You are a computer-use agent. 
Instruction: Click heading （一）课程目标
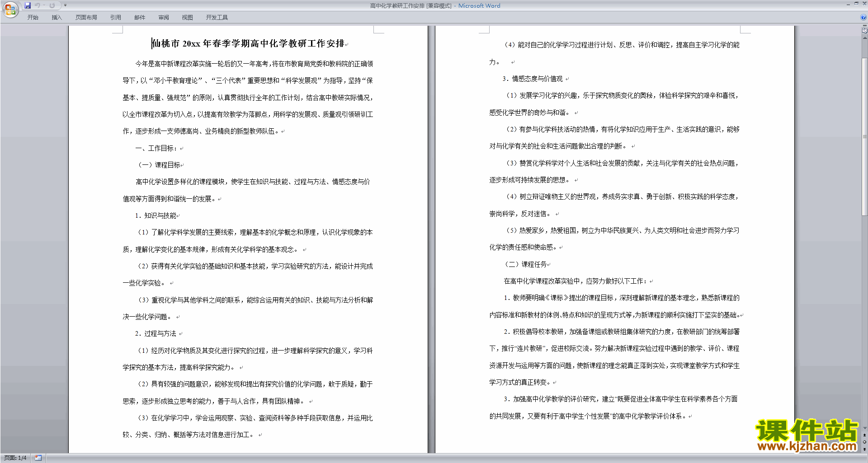[x=158, y=165]
